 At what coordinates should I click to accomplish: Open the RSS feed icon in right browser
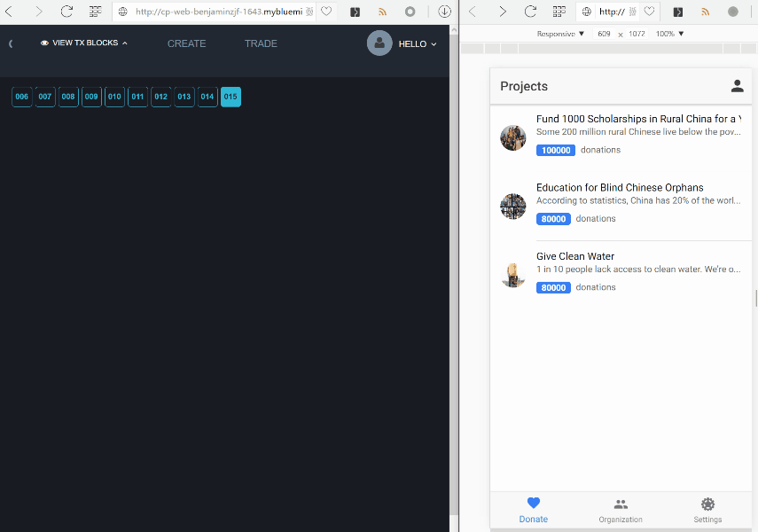click(x=706, y=12)
